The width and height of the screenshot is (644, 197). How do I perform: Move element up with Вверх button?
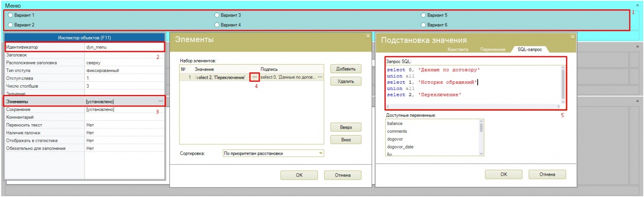click(345, 127)
